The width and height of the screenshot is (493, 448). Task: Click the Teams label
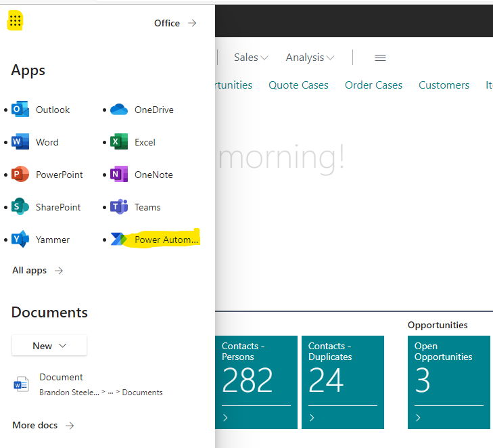147,206
